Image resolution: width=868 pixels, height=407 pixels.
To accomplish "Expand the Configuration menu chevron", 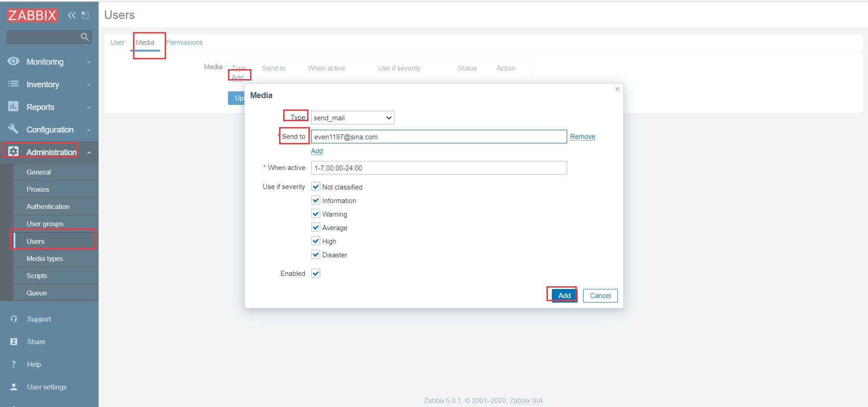I will pos(89,130).
